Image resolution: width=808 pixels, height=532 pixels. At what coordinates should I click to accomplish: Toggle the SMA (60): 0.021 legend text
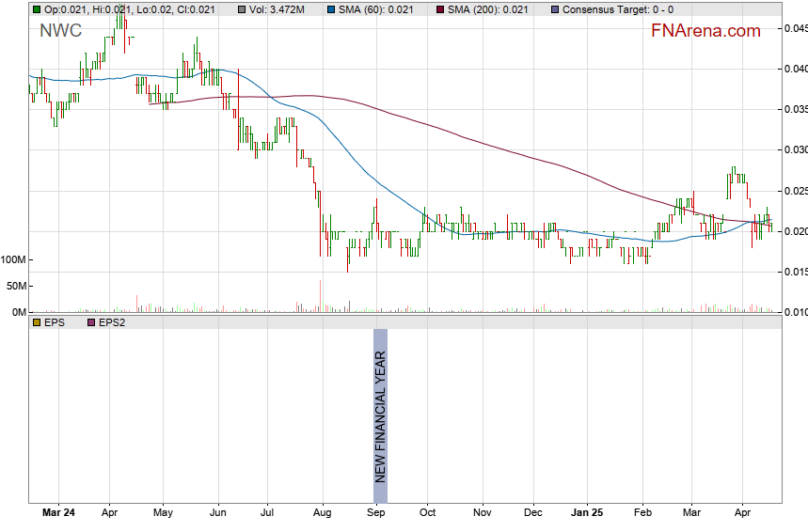(375, 9)
